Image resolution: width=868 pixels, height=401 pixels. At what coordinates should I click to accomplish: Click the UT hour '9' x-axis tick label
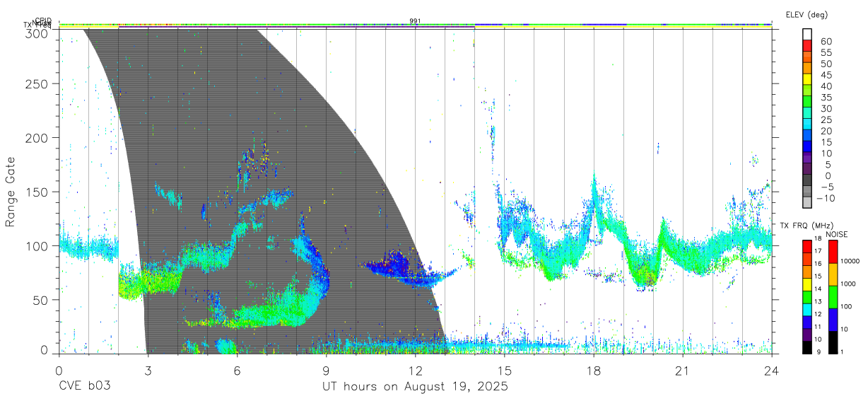(326, 370)
